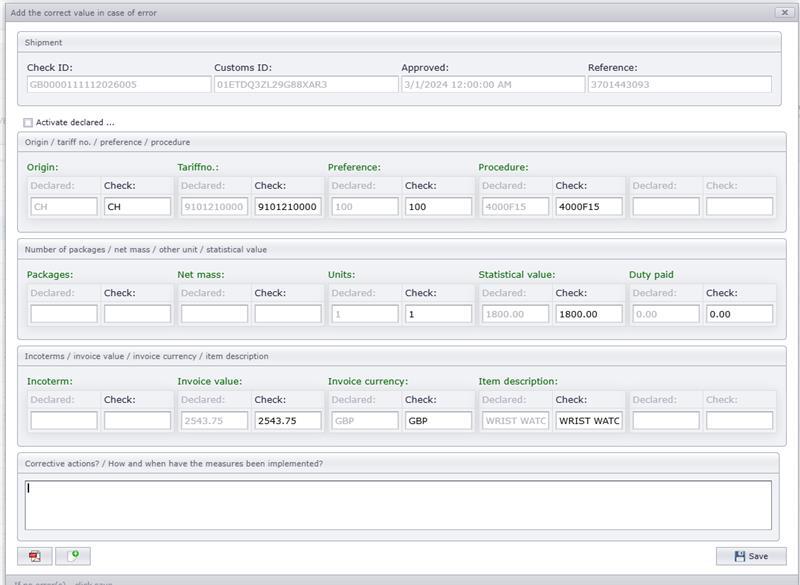Click the add document icon with green plus

(73, 556)
